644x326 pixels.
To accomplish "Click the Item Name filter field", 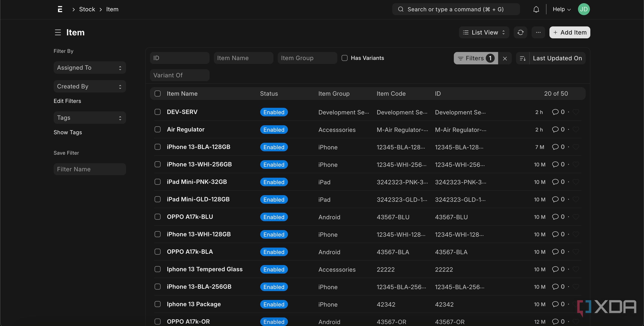I will [x=243, y=58].
